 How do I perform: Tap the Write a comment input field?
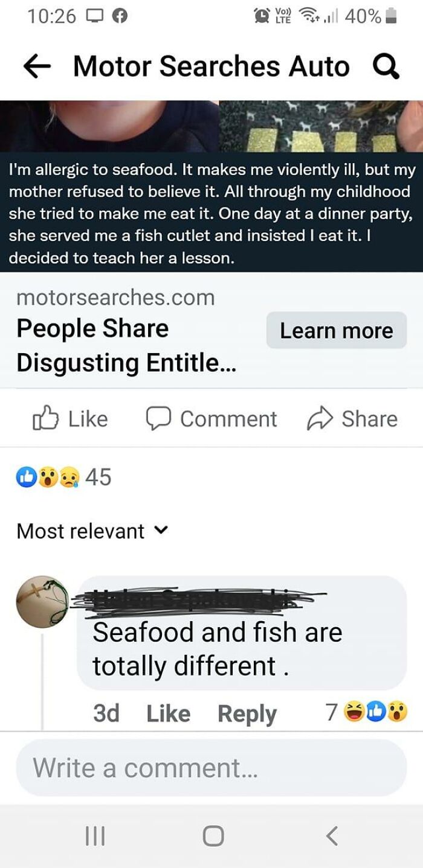[x=211, y=767]
